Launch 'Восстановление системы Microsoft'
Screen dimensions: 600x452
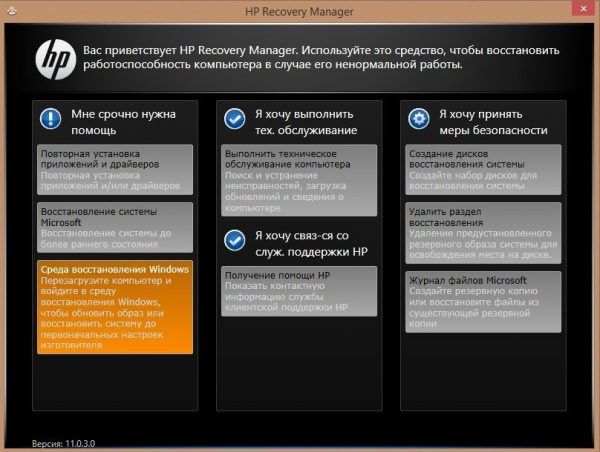pyautogui.click(x=115, y=227)
